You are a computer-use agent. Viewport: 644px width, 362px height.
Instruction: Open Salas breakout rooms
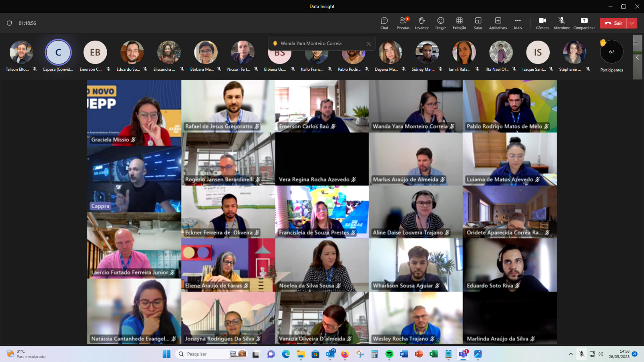click(478, 23)
